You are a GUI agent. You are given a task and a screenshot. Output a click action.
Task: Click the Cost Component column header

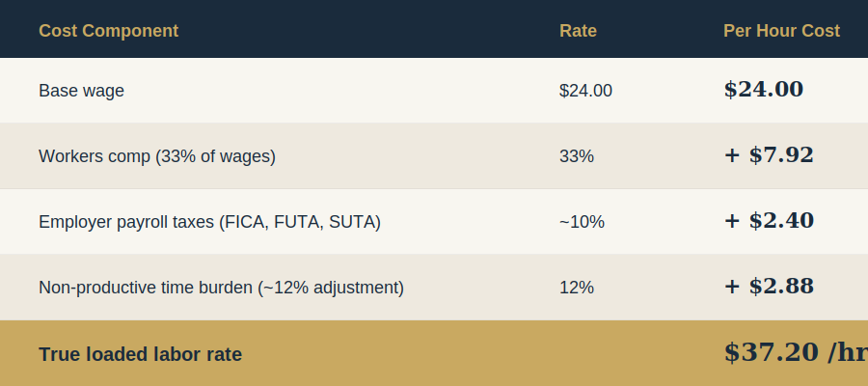point(108,31)
